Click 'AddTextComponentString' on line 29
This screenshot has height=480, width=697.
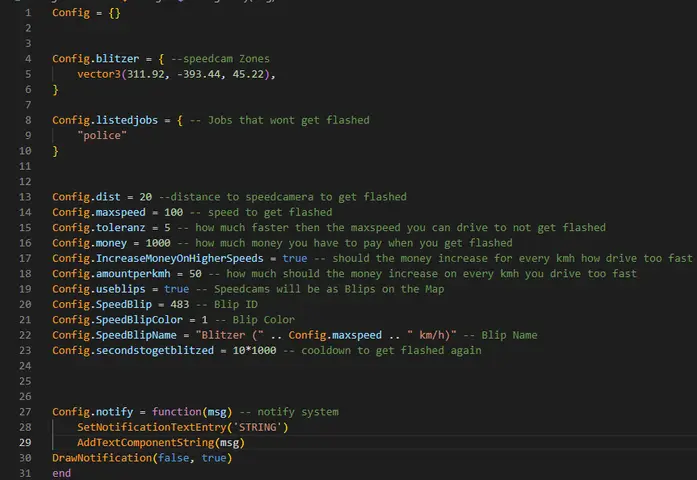[145, 443]
